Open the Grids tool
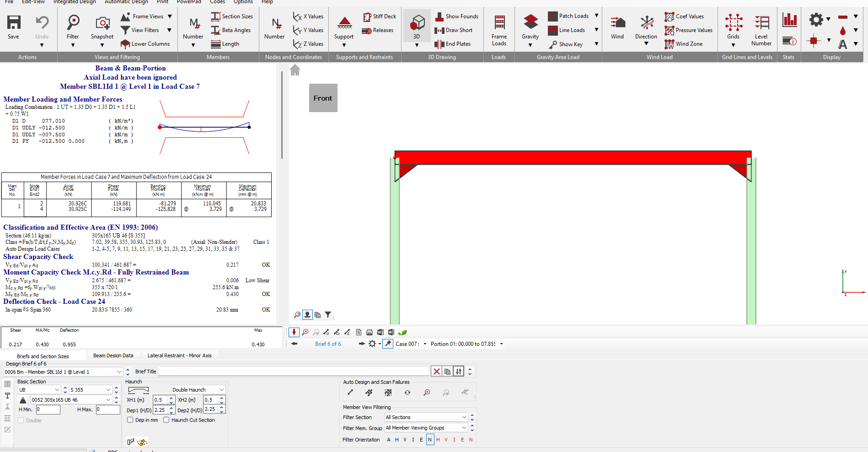868x452 pixels. [733, 22]
